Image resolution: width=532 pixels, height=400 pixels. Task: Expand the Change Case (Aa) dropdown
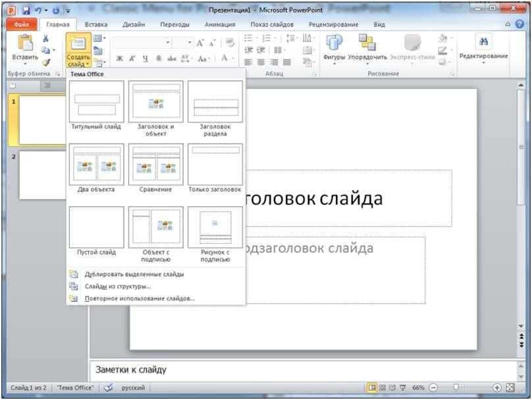pos(204,59)
